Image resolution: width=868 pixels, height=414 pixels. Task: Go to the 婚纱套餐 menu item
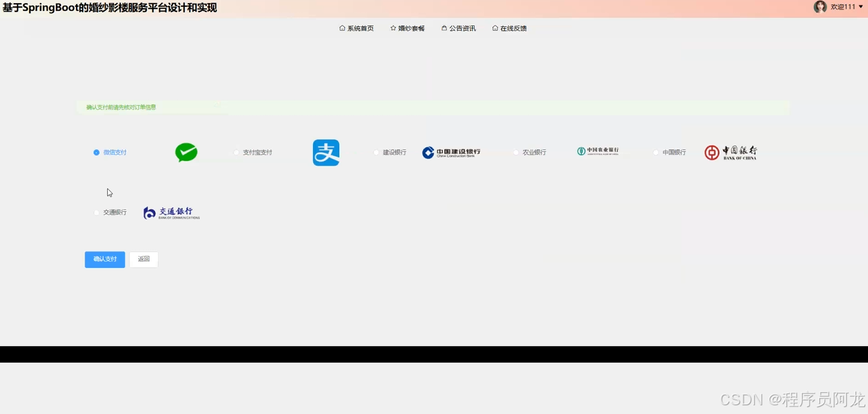click(x=408, y=28)
